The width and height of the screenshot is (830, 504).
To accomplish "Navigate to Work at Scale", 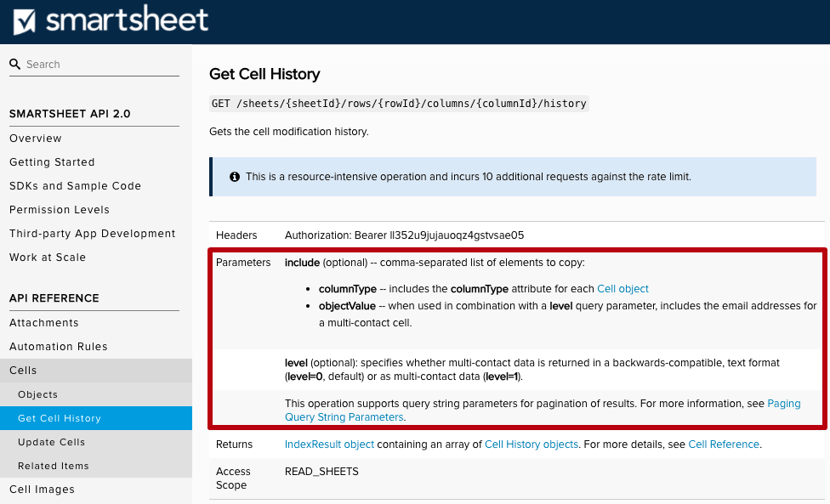I will point(50,257).
